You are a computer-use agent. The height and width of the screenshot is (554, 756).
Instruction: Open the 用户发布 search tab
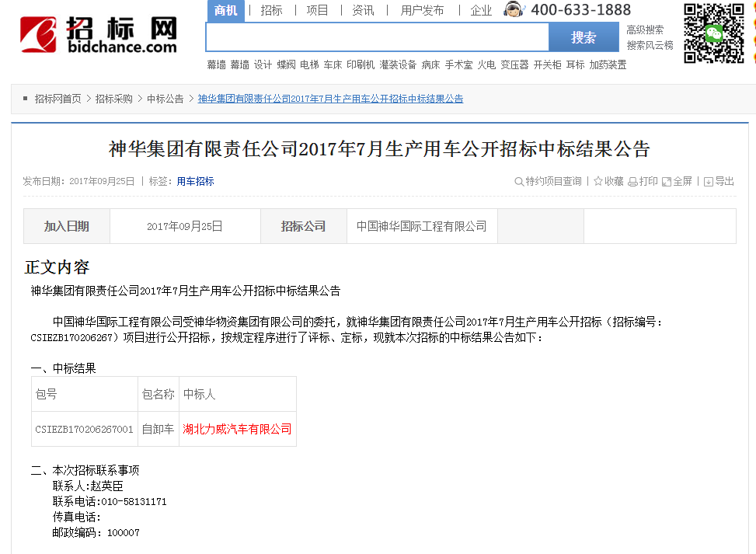[x=422, y=11]
